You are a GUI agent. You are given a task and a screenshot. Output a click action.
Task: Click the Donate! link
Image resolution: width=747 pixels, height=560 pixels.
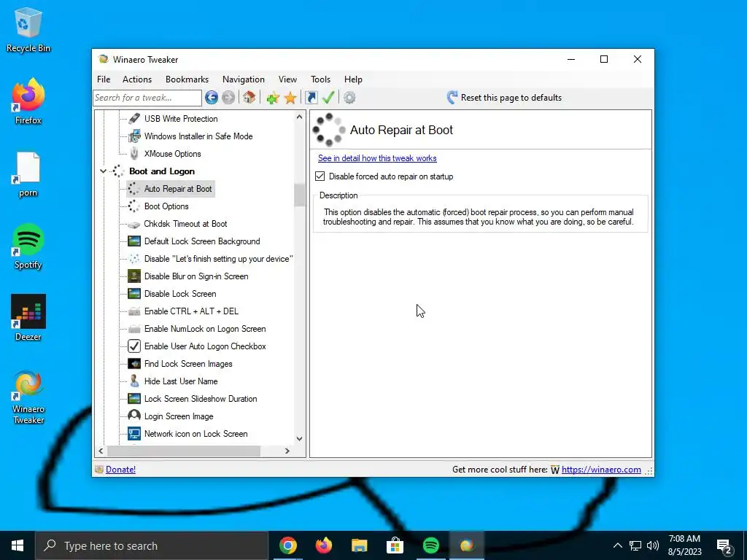120,470
